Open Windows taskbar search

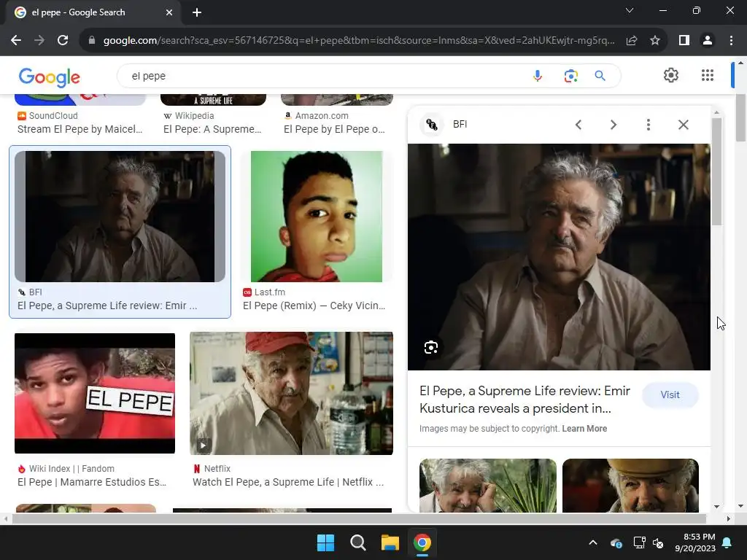357,542
